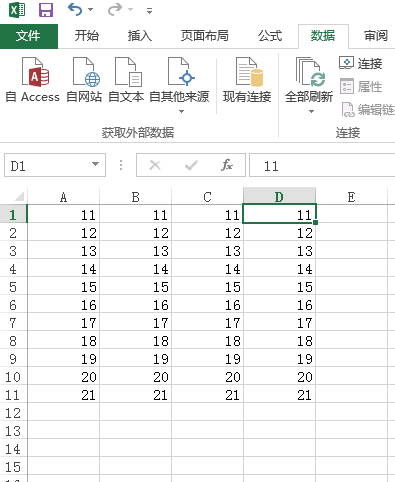Switch to the 开始 ribbon tab
The height and width of the screenshot is (482, 395).
click(87, 36)
